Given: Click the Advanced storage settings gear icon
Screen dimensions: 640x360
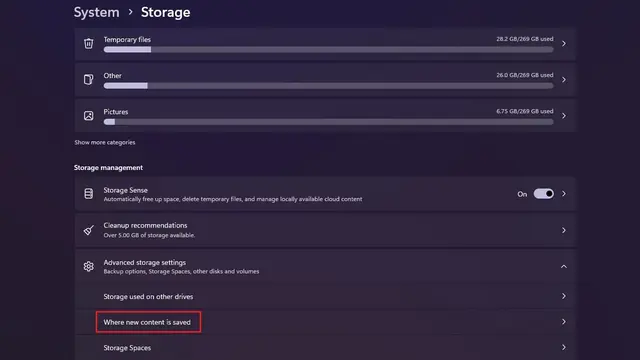Looking at the screenshot, I should pyautogui.click(x=88, y=267).
